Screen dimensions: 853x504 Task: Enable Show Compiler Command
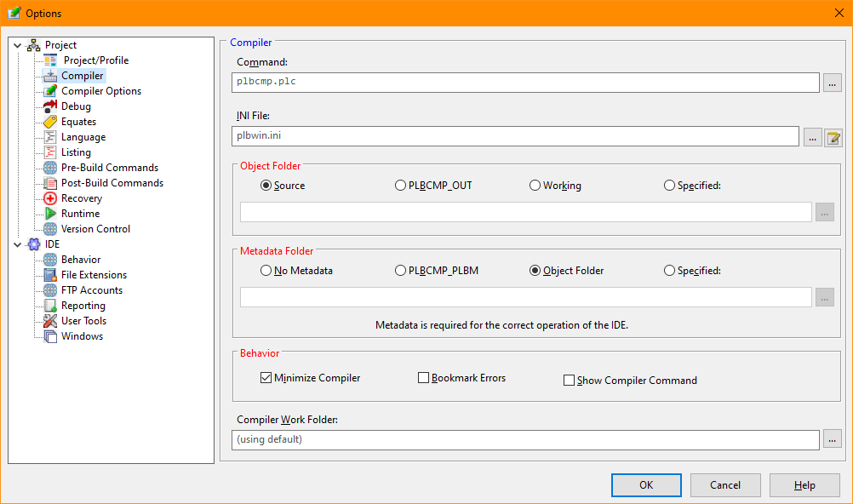tap(569, 380)
